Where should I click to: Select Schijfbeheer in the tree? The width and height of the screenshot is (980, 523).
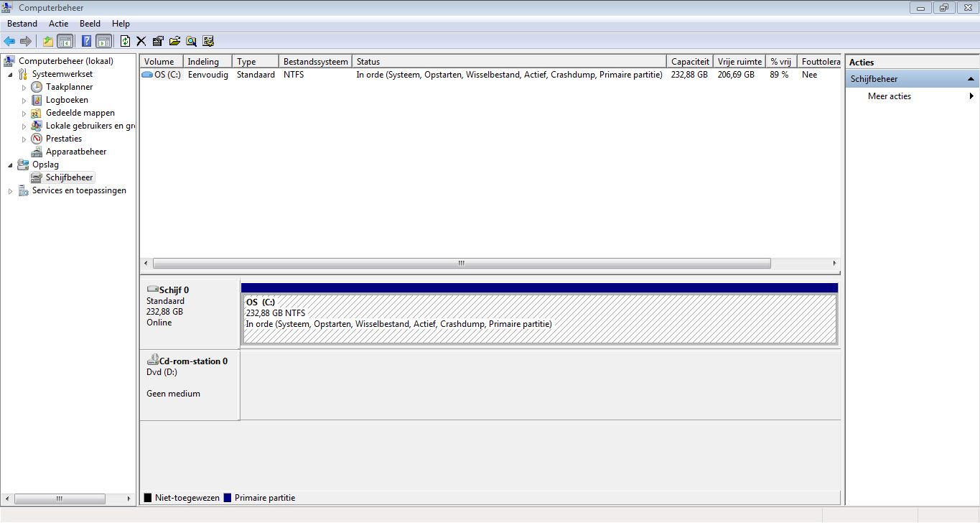[69, 177]
